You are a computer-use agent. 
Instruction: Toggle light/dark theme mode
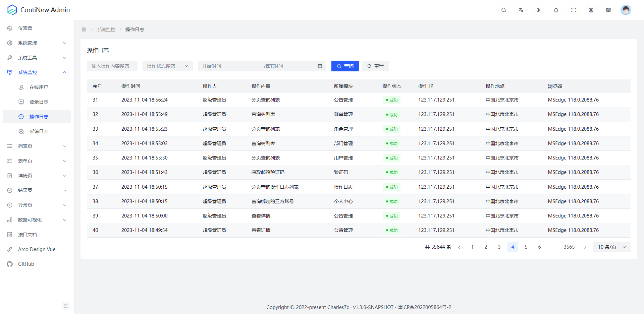538,10
